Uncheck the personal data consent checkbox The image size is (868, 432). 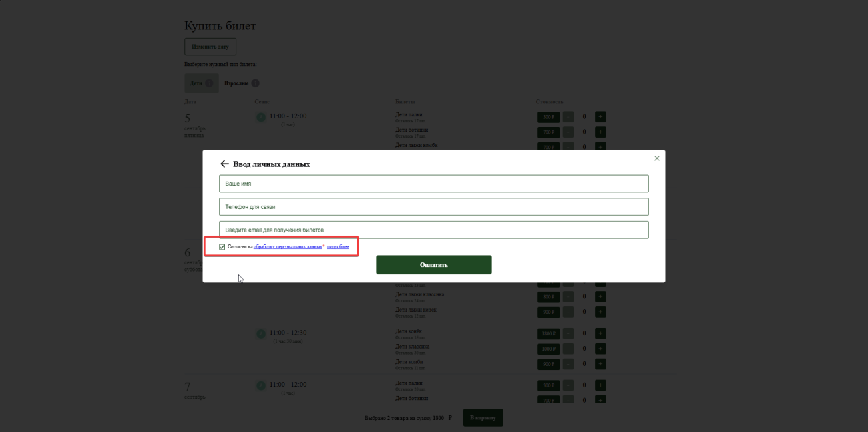pos(222,247)
